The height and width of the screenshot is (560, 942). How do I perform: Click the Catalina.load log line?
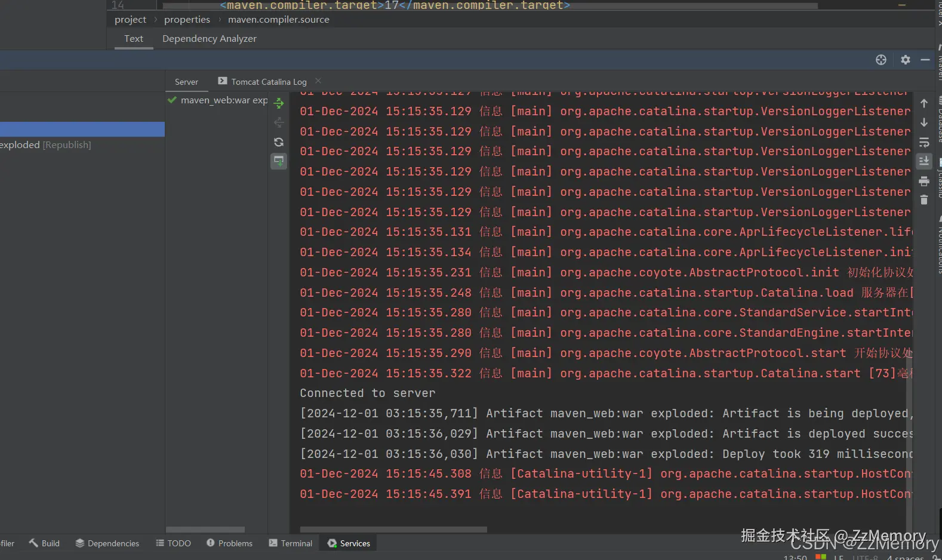tap(605, 293)
